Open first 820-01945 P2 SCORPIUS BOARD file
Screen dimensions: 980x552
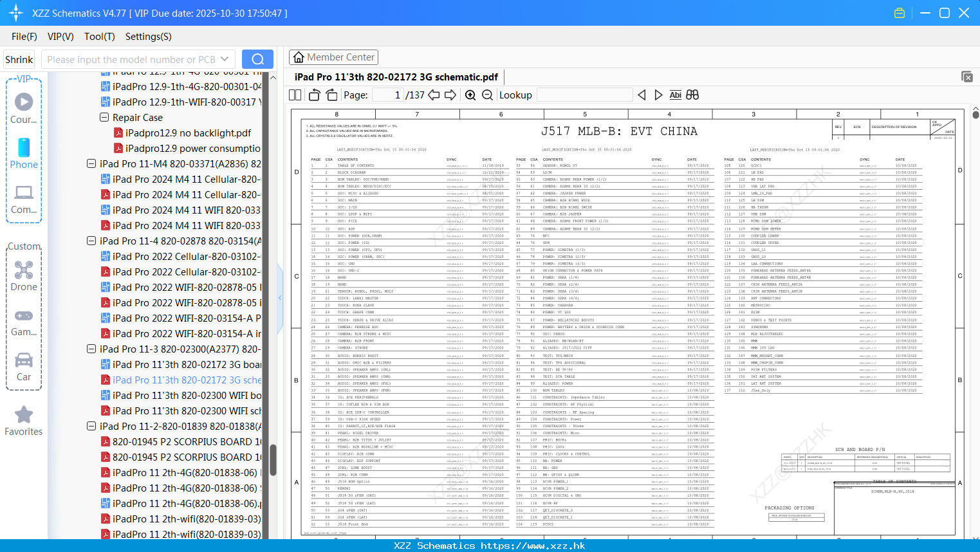(181, 442)
